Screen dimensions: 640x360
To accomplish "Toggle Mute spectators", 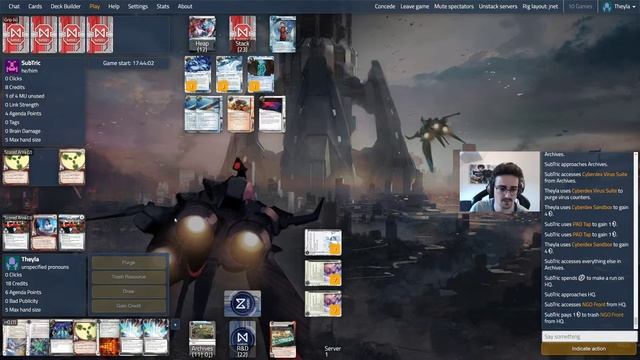I will [454, 7].
